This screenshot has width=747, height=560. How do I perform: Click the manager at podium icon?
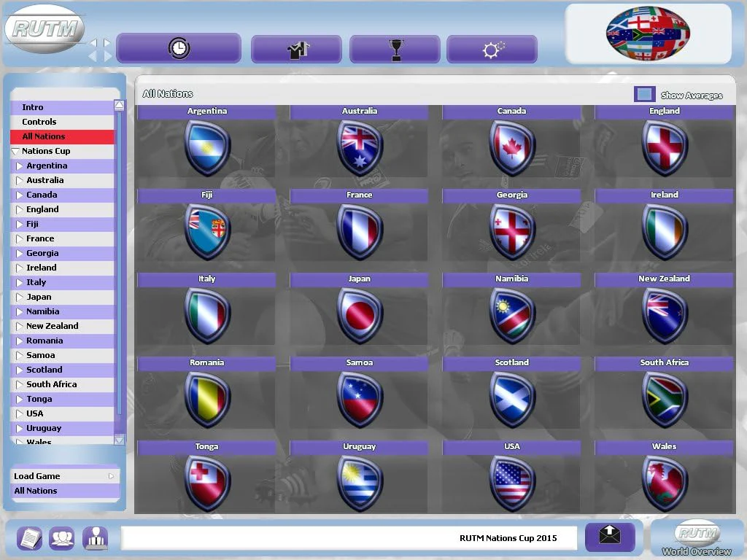click(x=96, y=538)
